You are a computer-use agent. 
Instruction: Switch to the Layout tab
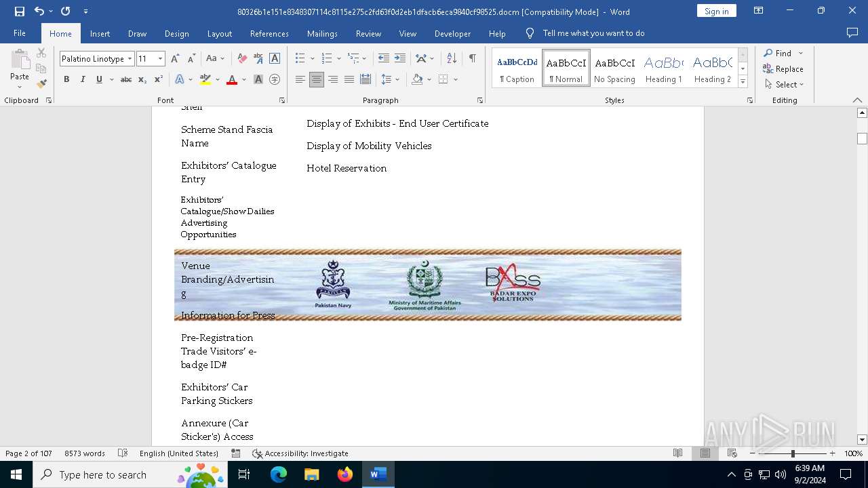click(x=219, y=33)
